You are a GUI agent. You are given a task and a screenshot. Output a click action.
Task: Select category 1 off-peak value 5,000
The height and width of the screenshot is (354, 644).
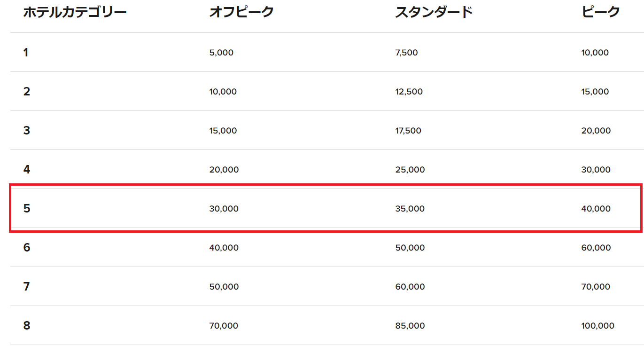tap(221, 53)
